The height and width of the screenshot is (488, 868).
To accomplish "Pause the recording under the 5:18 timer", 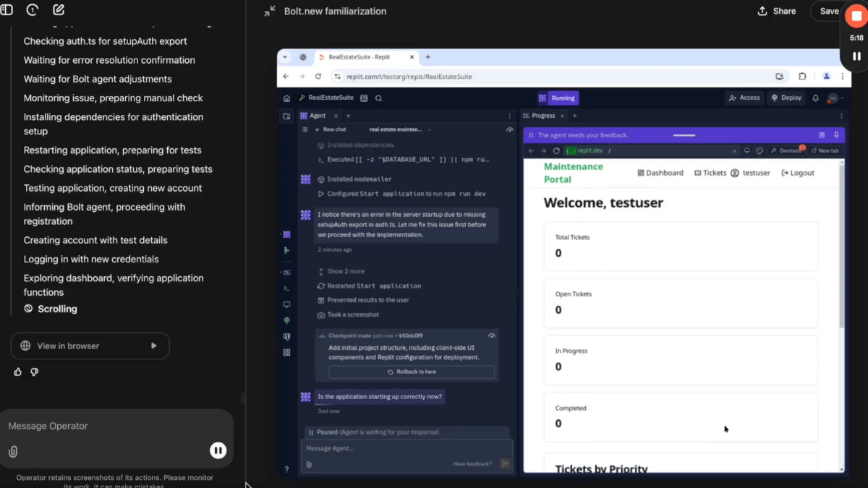I will pyautogui.click(x=856, y=56).
